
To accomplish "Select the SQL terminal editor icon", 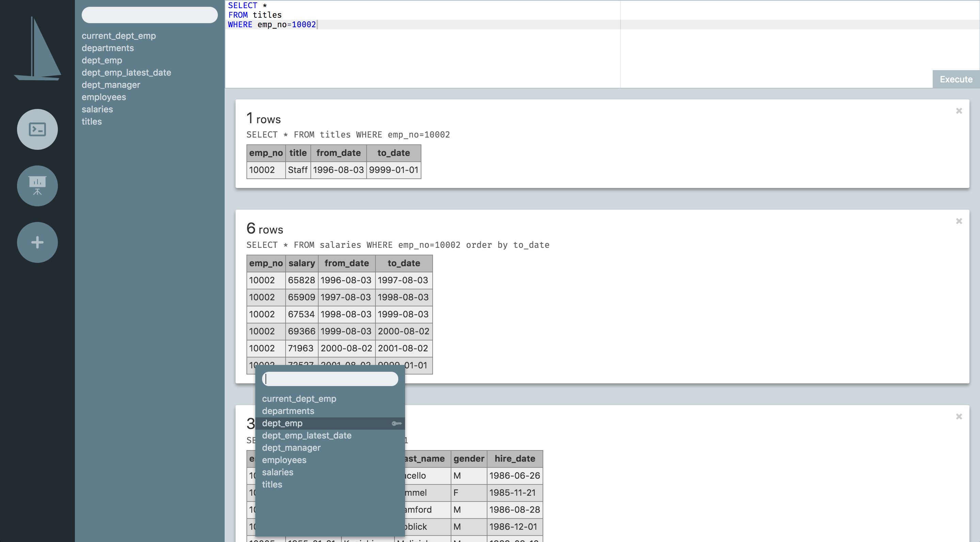I will tap(37, 129).
